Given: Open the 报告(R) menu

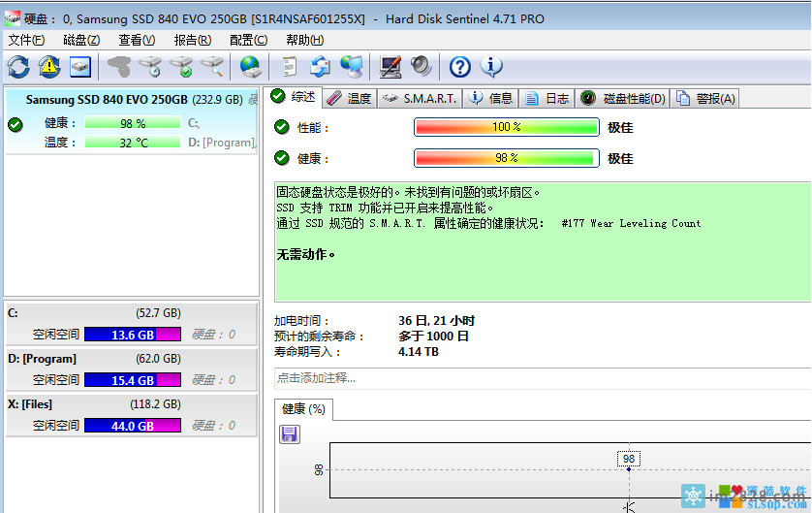Looking at the screenshot, I should [193, 40].
